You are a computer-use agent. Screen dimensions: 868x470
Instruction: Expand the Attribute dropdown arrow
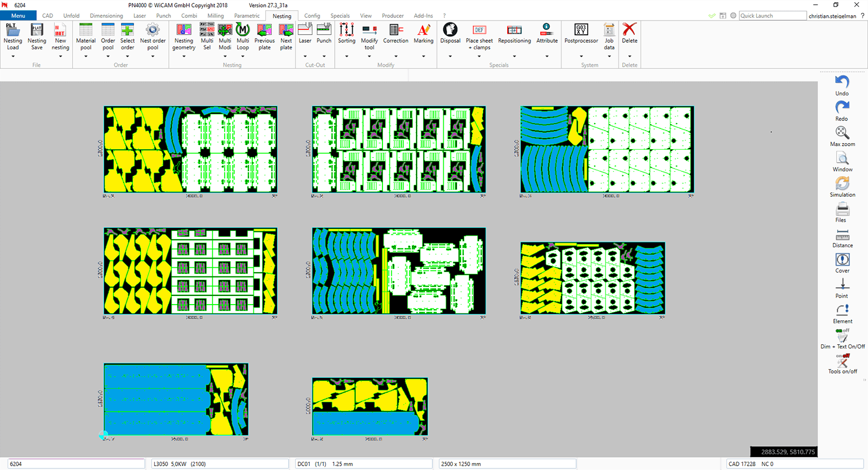click(547, 56)
